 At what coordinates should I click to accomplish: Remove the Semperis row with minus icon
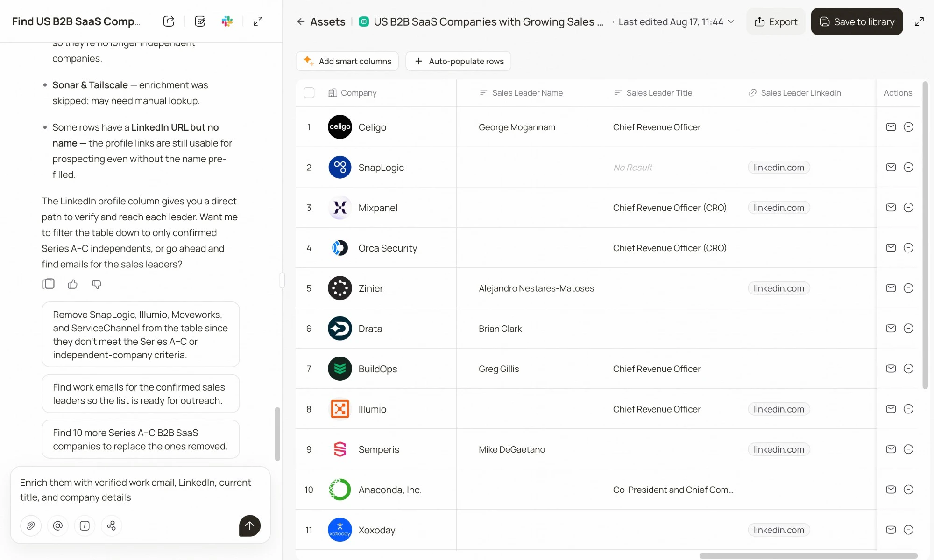point(908,449)
